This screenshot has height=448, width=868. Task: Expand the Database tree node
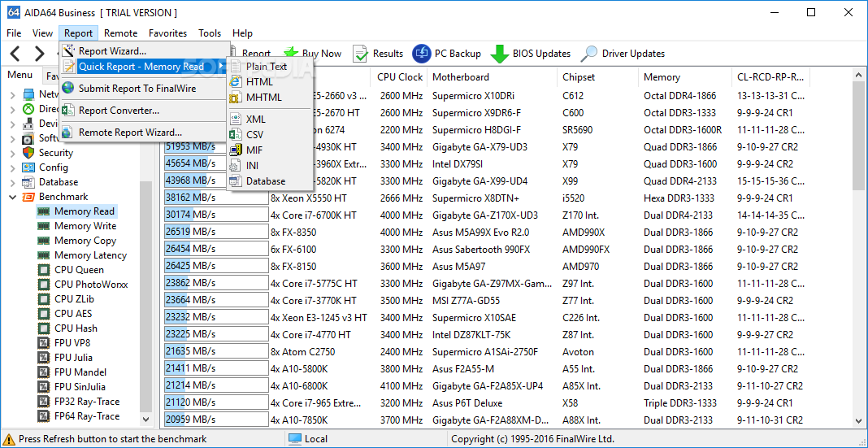pyautogui.click(x=13, y=182)
